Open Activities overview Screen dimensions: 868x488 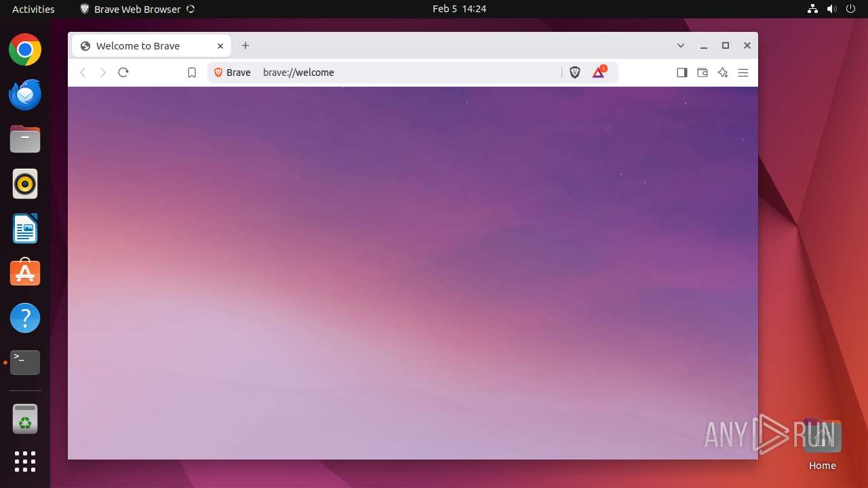[x=33, y=9]
